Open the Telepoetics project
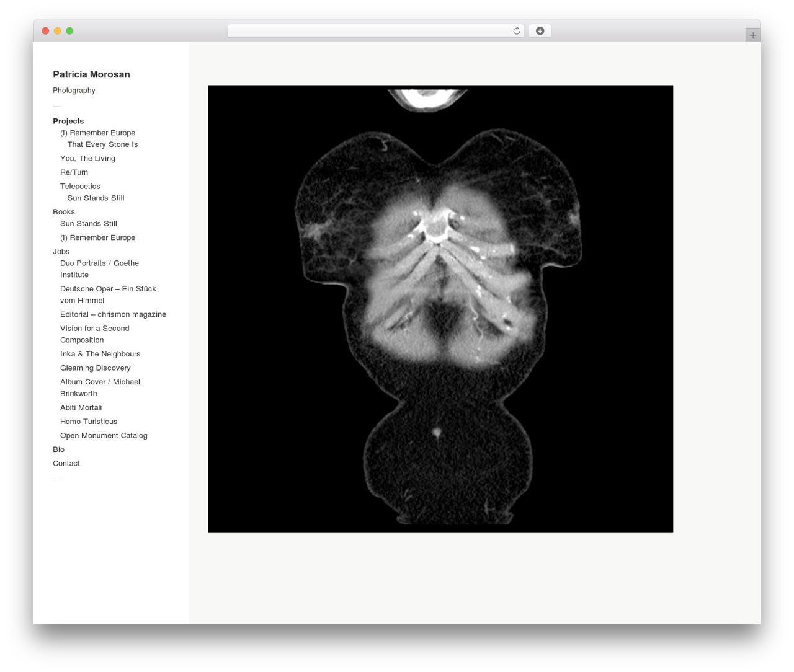The image size is (794, 672). coord(80,186)
